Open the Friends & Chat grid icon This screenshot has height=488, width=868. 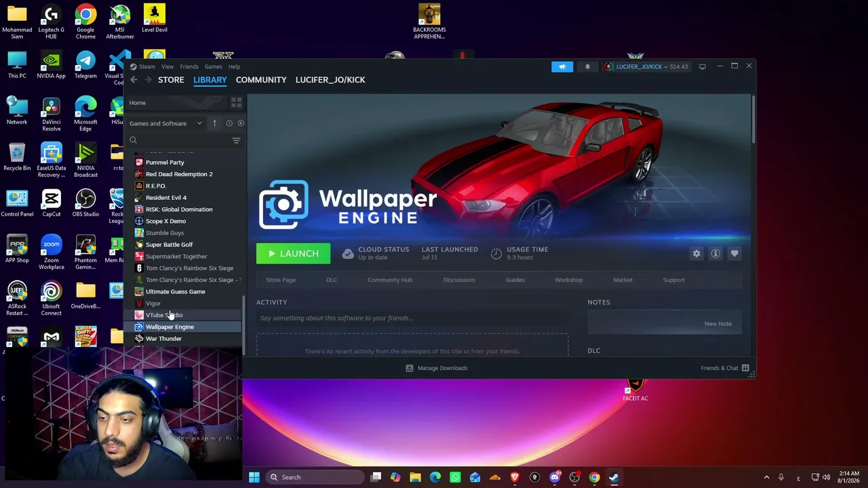point(745,368)
